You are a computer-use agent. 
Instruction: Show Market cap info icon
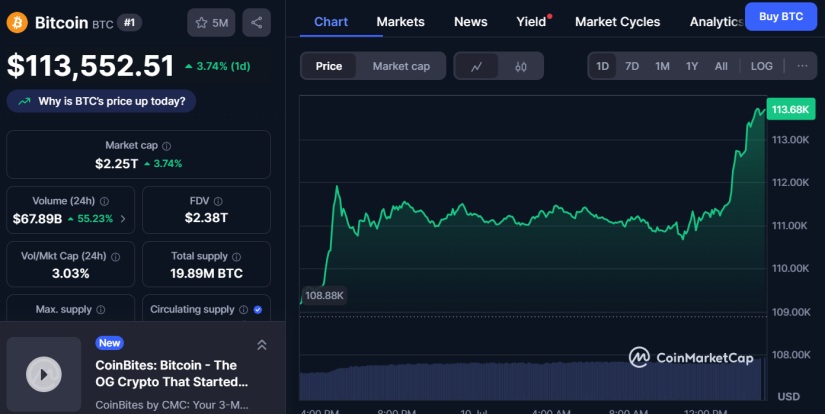click(166, 146)
